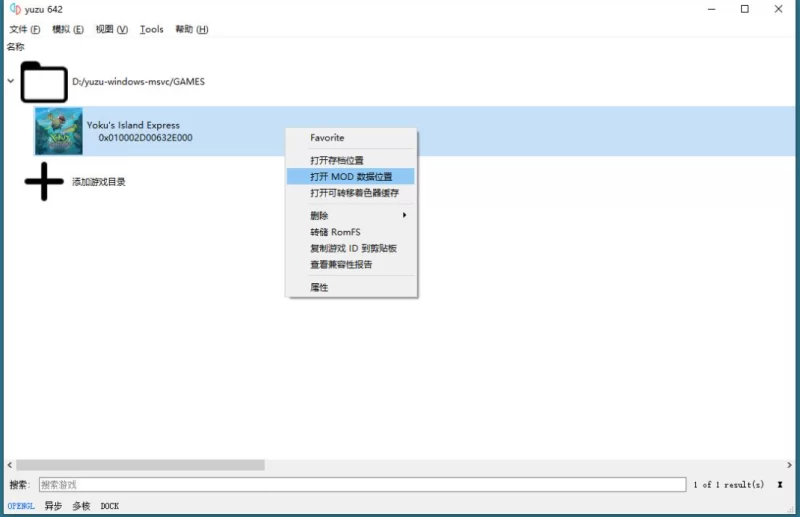This screenshot has width=800, height=517.
Task: Toggle the OPENGL renderer status button
Action: pos(21,506)
